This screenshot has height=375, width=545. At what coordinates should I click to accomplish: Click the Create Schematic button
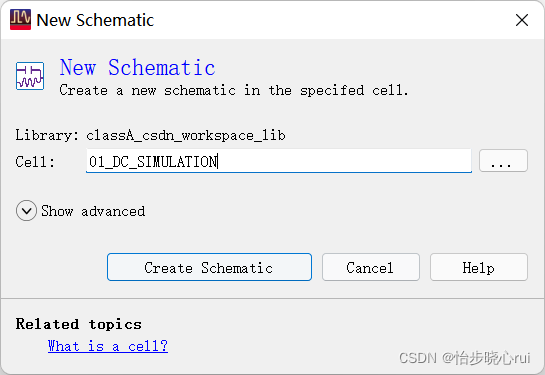(209, 267)
